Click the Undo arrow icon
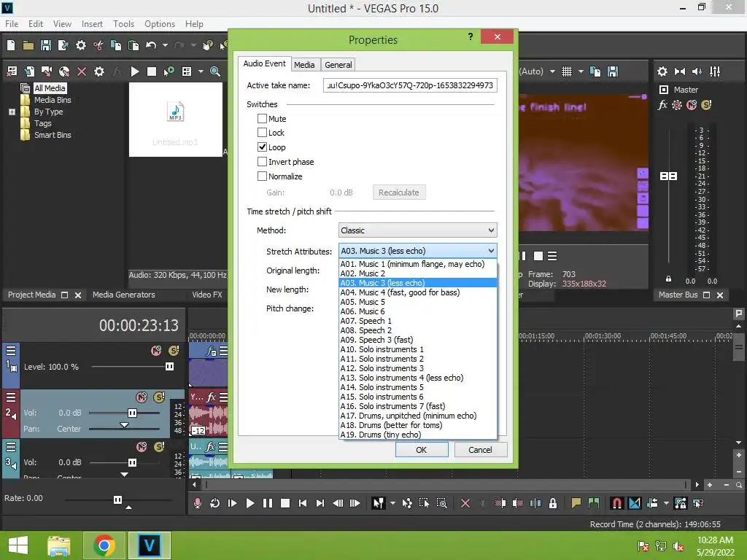Image resolution: width=747 pixels, height=560 pixels. point(151,45)
